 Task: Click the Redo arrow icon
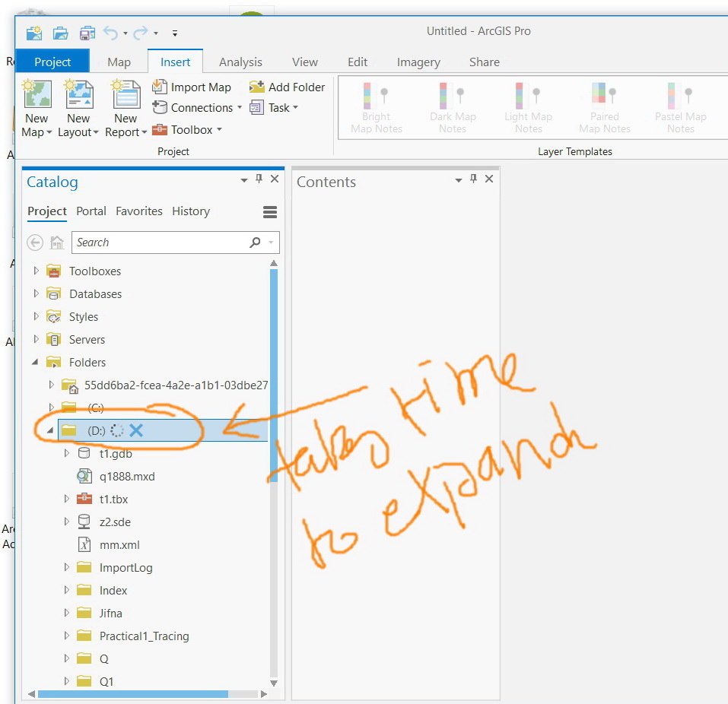(141, 33)
